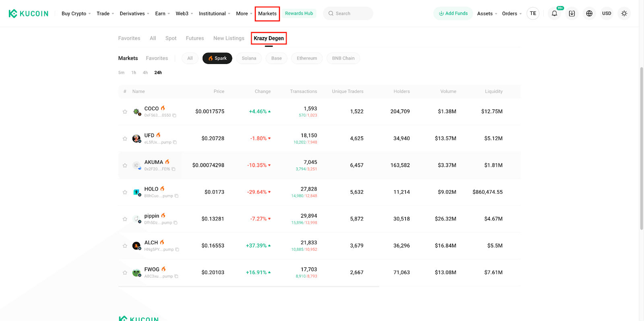Screen dimensions: 644x321
Task: Select the Spark filter chip
Action: click(x=217, y=58)
